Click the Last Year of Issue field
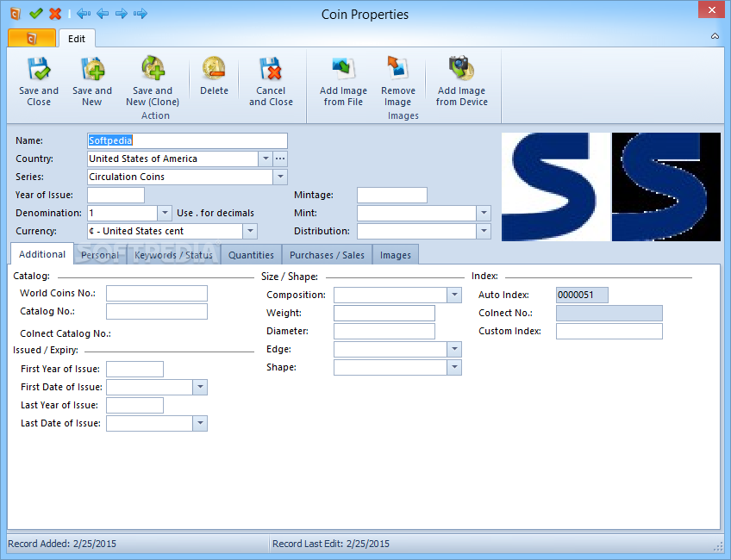 pyautogui.click(x=134, y=405)
